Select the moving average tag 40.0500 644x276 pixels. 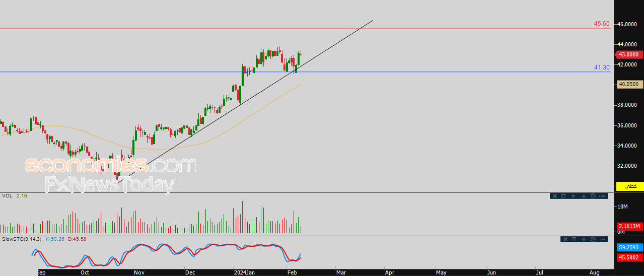[x=629, y=84]
